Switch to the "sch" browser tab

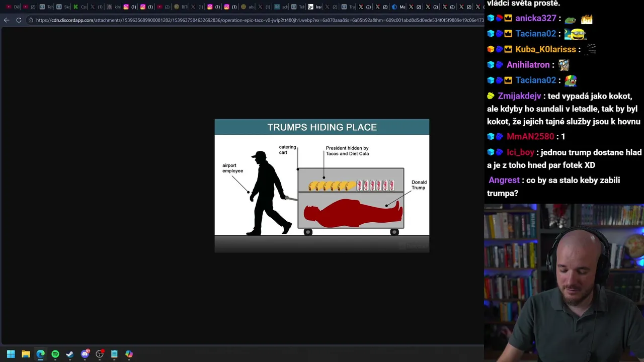(281, 7)
